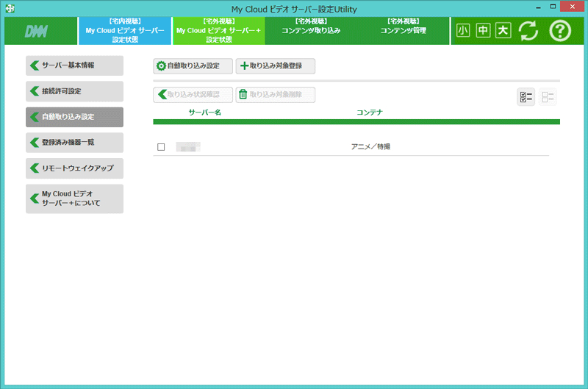Click the DiXiM logo in header

click(x=37, y=32)
